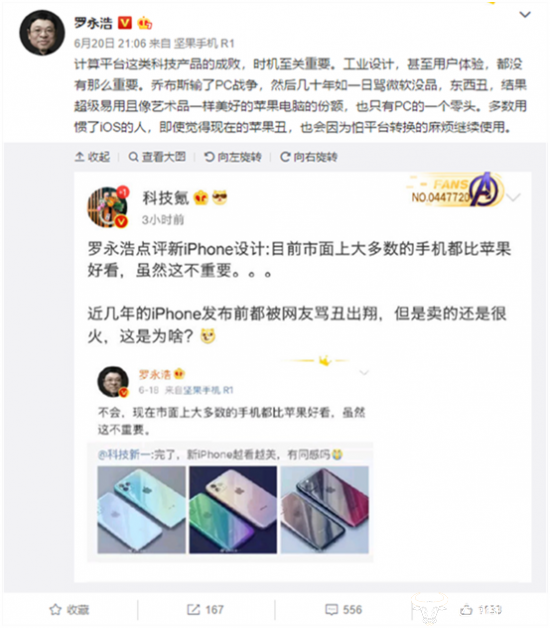Click the orange V verified badge beside 罗永浩
Viewport: 550px width, 628px height.
tap(125, 23)
